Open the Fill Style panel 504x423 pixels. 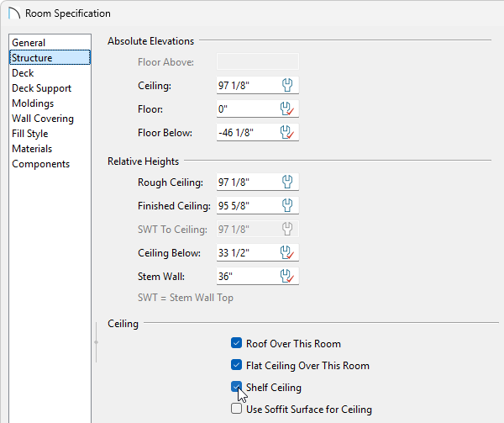pos(50,134)
